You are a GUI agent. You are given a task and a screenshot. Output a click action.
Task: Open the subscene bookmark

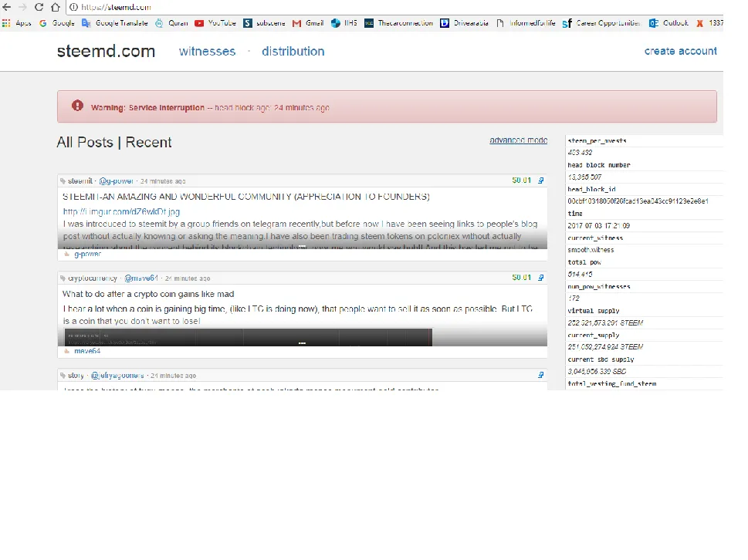pos(264,23)
